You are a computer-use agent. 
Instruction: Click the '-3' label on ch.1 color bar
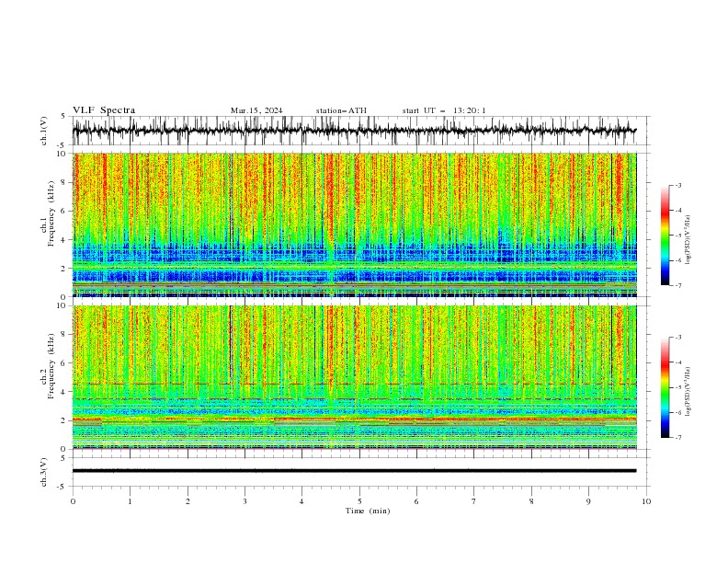(x=678, y=185)
